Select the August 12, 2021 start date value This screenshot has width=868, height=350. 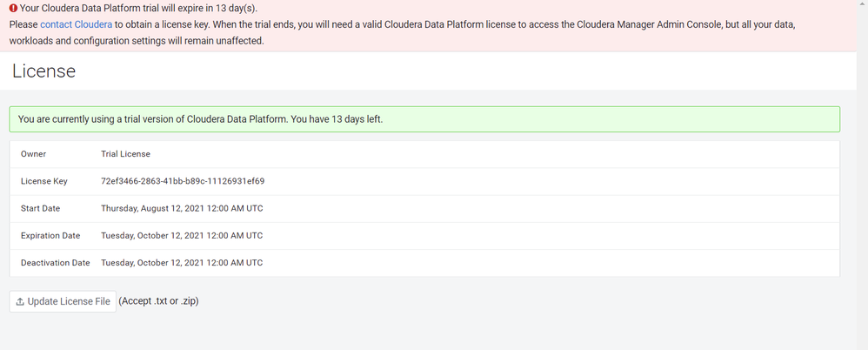point(182,208)
